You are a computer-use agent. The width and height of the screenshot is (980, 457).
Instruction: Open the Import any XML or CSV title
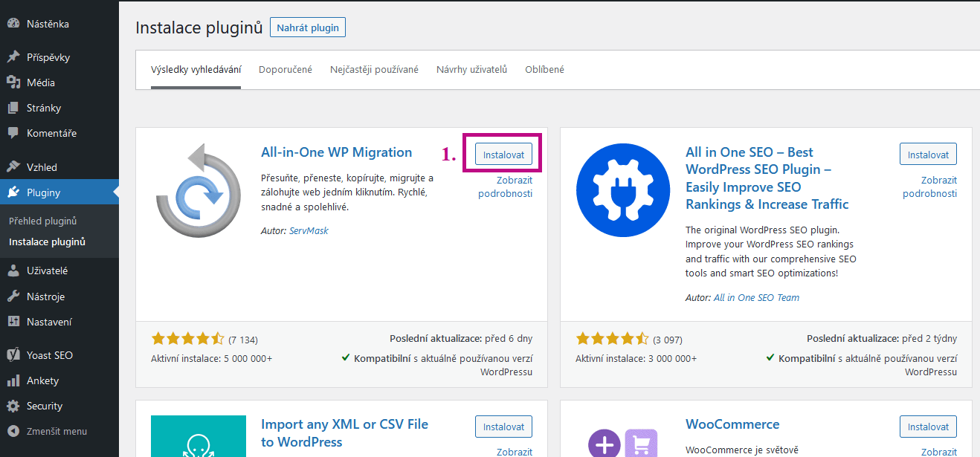[344, 432]
